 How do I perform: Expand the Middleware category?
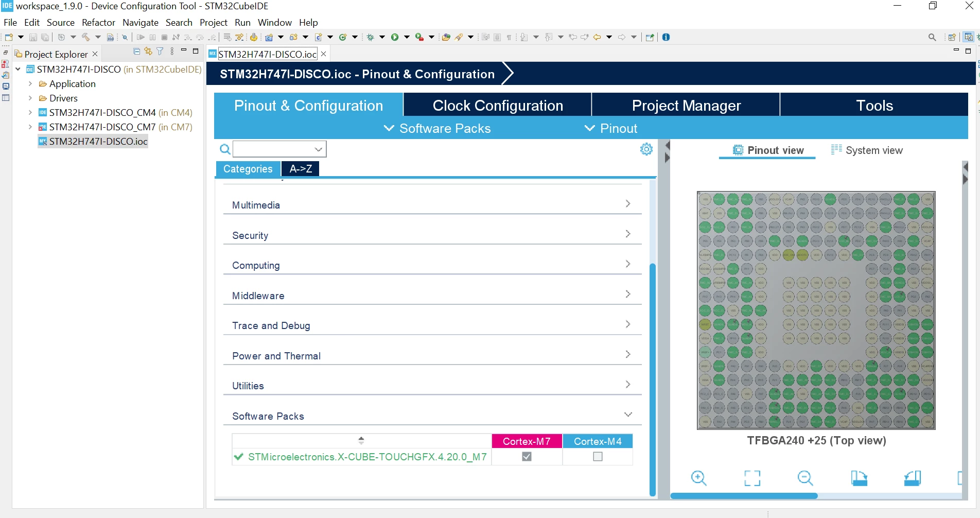(x=432, y=295)
